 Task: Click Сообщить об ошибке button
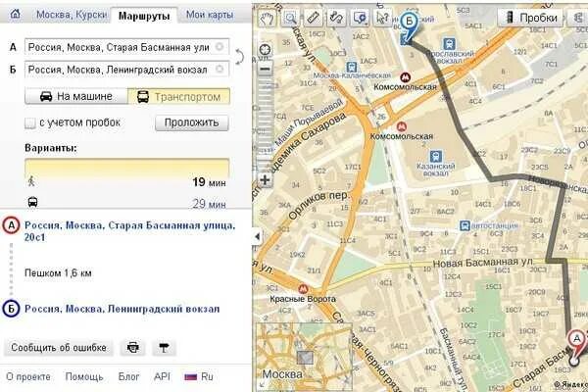tap(59, 348)
